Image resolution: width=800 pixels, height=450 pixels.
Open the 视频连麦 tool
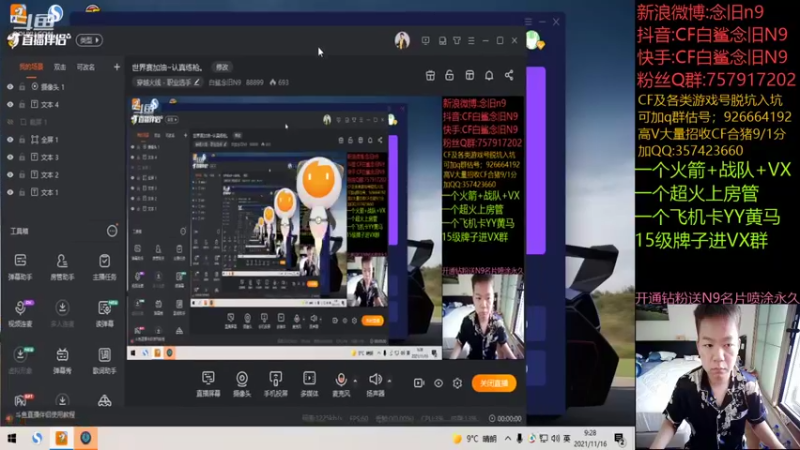coord(20,313)
